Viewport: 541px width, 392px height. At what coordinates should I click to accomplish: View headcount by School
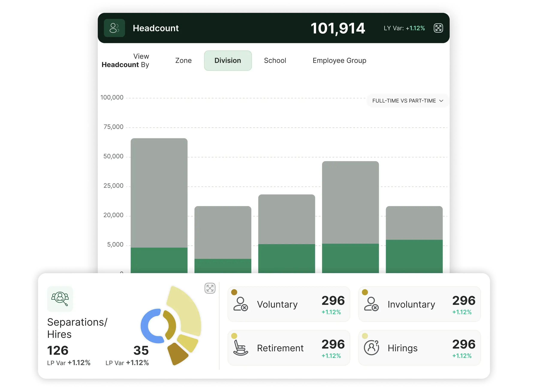point(275,61)
